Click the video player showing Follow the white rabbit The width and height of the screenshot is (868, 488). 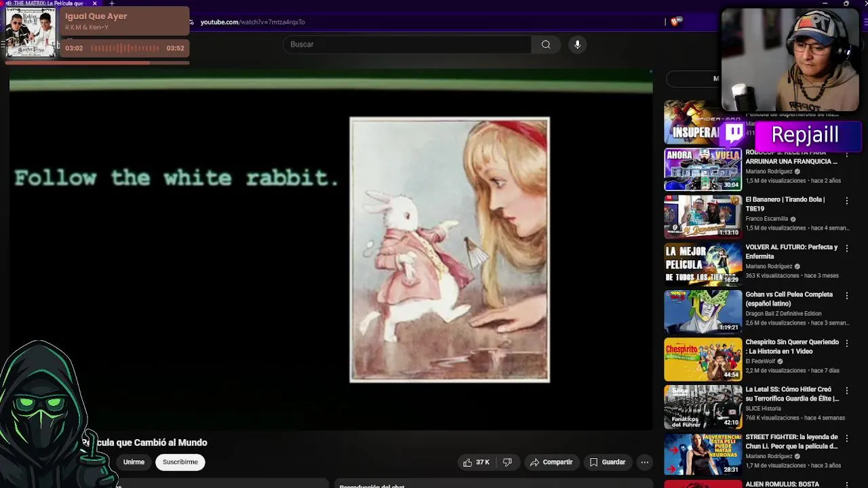point(331,249)
